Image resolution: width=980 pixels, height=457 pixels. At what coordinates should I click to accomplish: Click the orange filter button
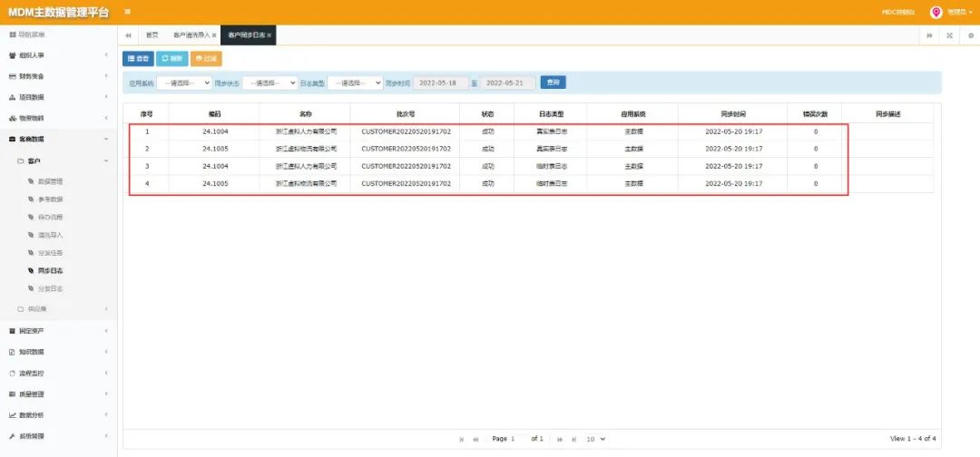pyautogui.click(x=206, y=59)
